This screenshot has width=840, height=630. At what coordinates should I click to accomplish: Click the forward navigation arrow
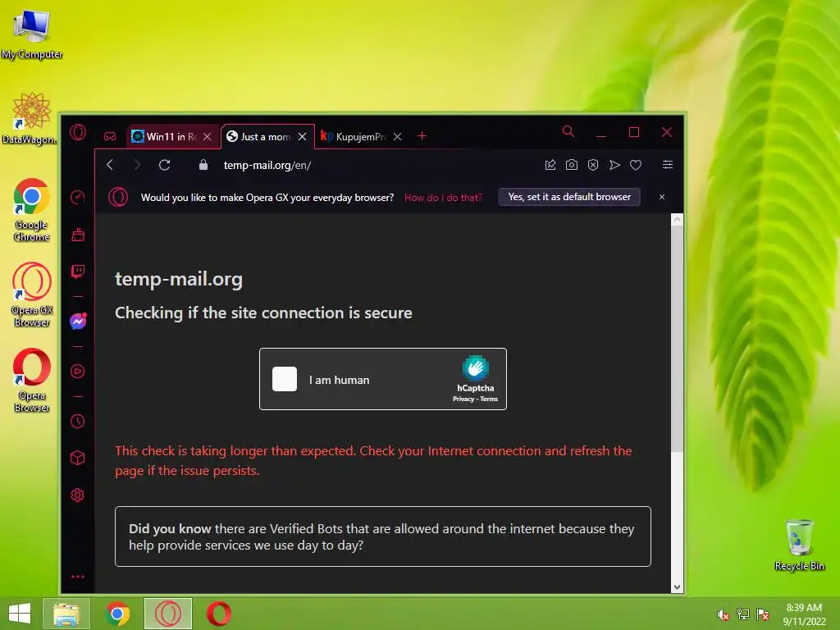(137, 164)
